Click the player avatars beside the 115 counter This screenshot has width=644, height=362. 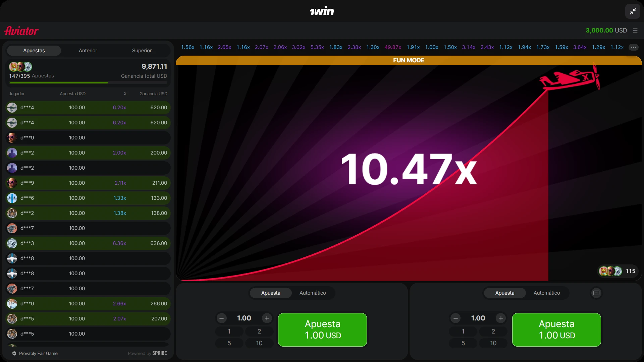[609, 271]
